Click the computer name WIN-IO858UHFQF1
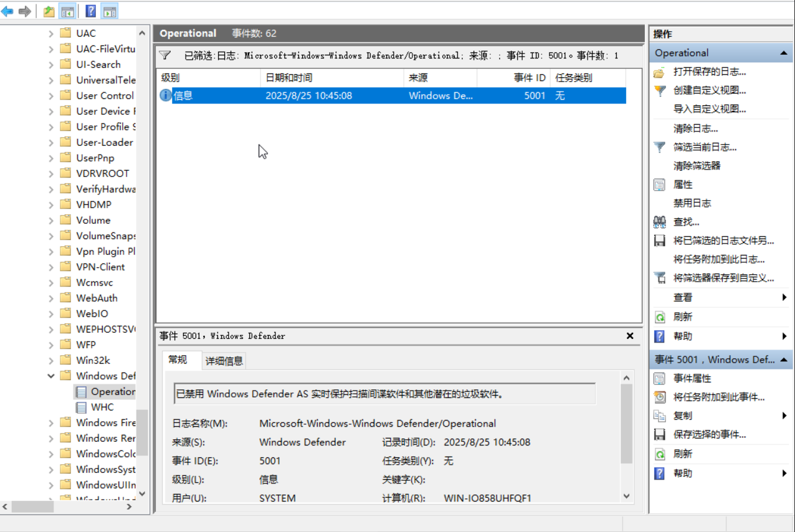This screenshot has height=532, width=795. [x=487, y=498]
